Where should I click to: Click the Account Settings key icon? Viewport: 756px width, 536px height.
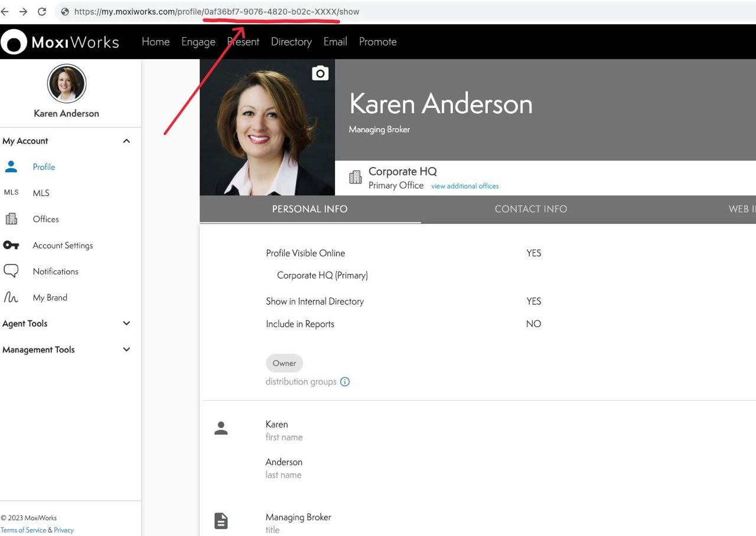11,245
